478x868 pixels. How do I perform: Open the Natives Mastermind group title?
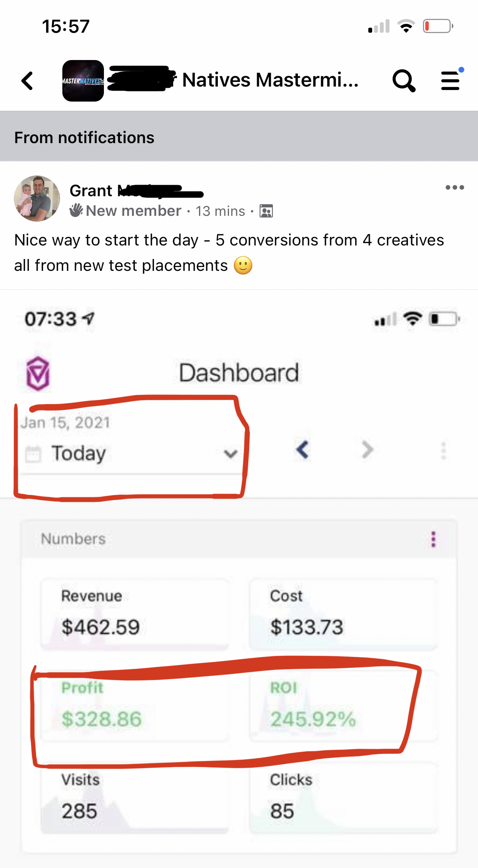click(x=269, y=80)
